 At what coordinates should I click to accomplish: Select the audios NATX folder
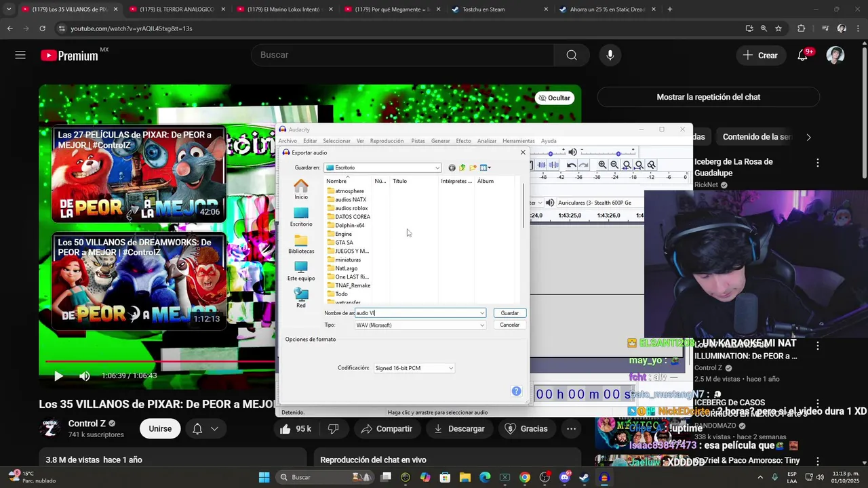point(347,199)
